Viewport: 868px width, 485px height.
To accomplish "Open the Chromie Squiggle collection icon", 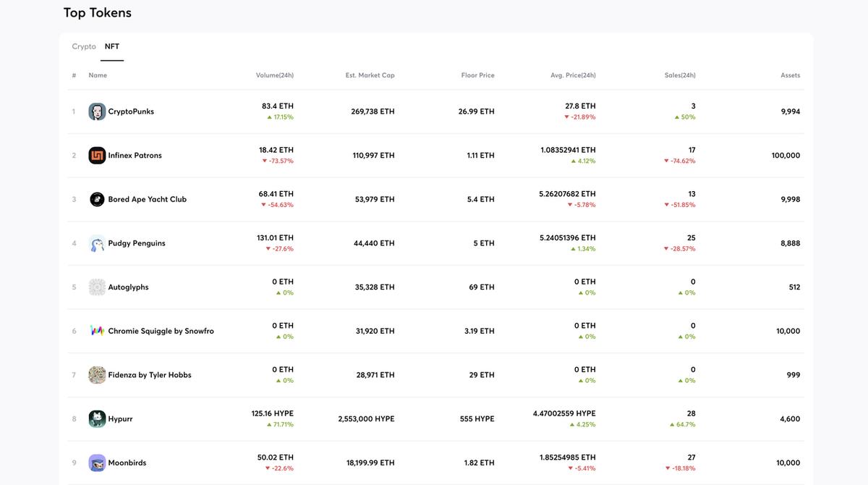I will (97, 331).
